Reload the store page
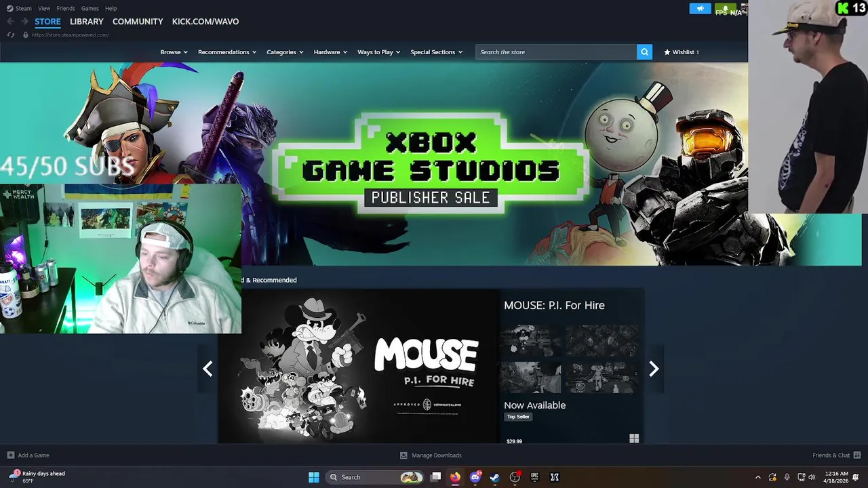868x488 pixels. pos(11,35)
